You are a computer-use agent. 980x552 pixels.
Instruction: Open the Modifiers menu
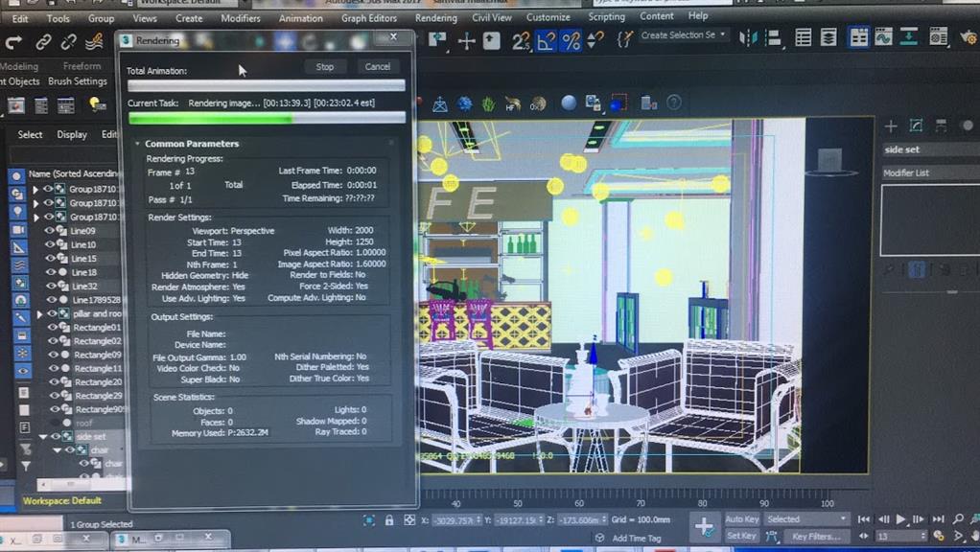(240, 18)
